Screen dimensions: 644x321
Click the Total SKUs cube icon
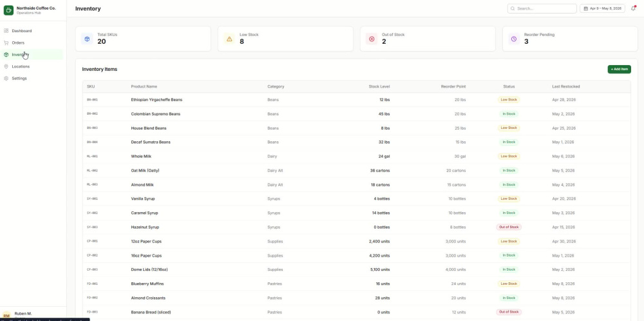coord(87,39)
